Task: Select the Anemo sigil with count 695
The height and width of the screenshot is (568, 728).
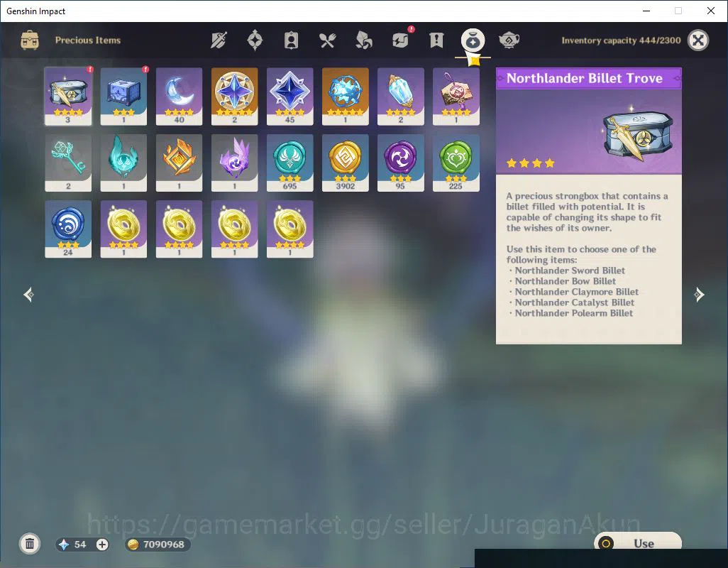Action: click(x=289, y=163)
